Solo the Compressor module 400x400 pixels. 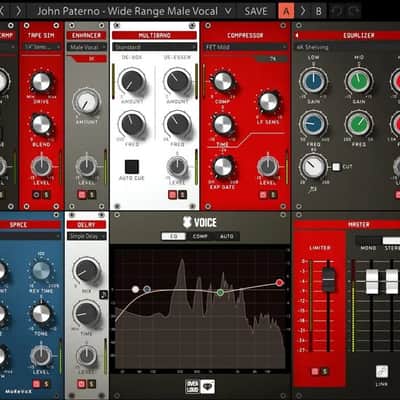click(x=273, y=195)
